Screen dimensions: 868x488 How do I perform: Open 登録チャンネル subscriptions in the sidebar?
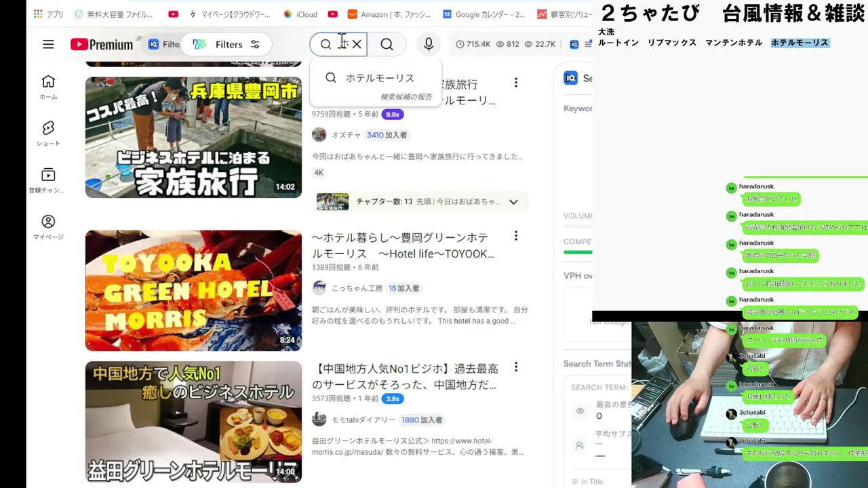48,180
